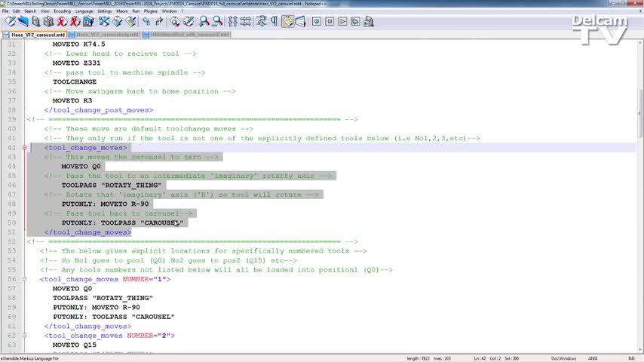The width and height of the screenshot is (644, 362).
Task: Click the text MOVETO Z331 on line 33
Action: pyautogui.click(x=76, y=63)
